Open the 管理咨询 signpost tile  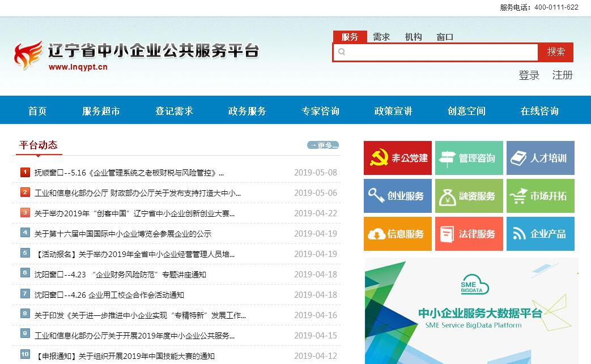469,158
